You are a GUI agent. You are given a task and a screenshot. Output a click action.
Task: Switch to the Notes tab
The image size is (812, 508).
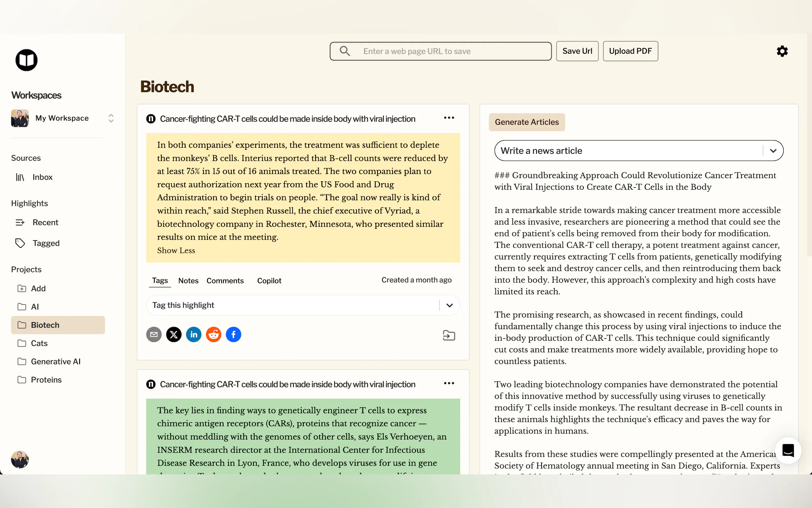(188, 281)
